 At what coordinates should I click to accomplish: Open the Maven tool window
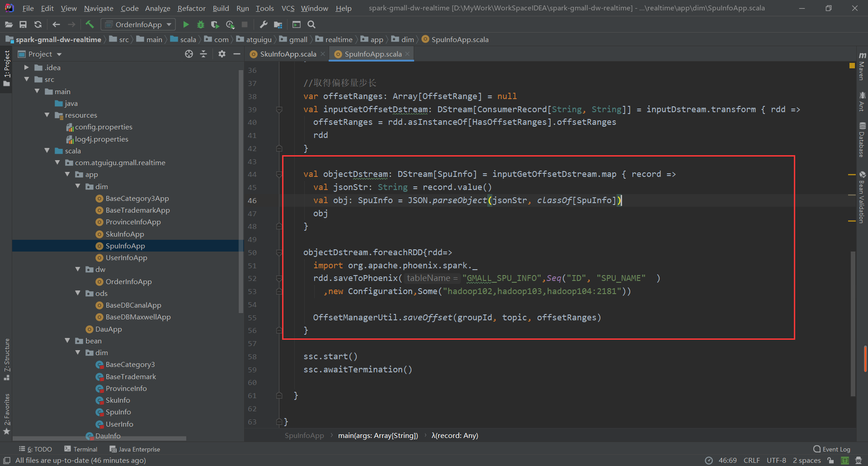pos(862,66)
